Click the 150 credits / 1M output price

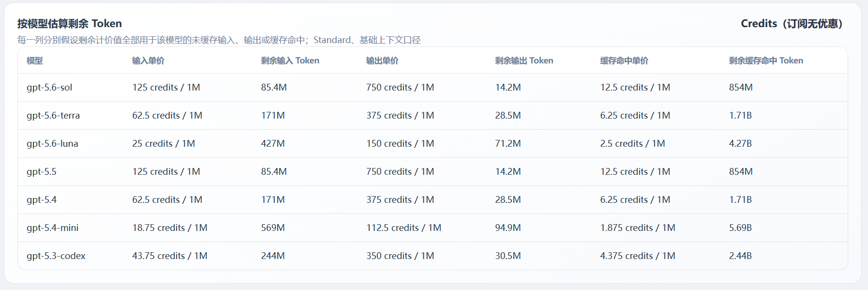(400, 144)
